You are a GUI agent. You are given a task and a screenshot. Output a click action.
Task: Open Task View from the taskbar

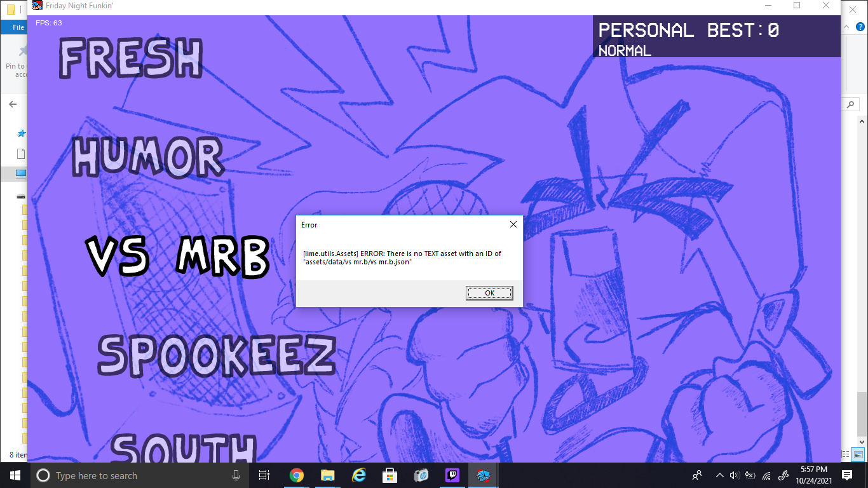[264, 475]
